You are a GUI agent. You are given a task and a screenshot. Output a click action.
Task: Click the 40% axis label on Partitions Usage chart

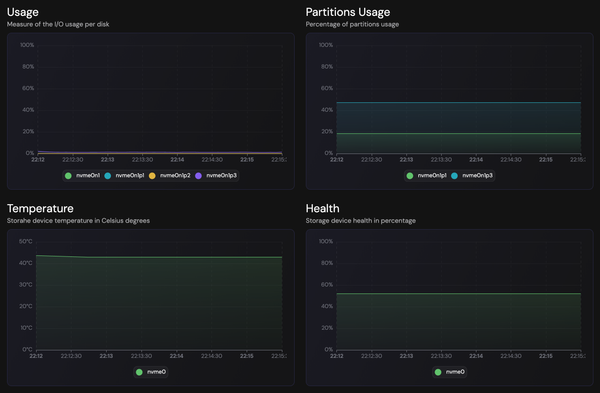(327, 110)
